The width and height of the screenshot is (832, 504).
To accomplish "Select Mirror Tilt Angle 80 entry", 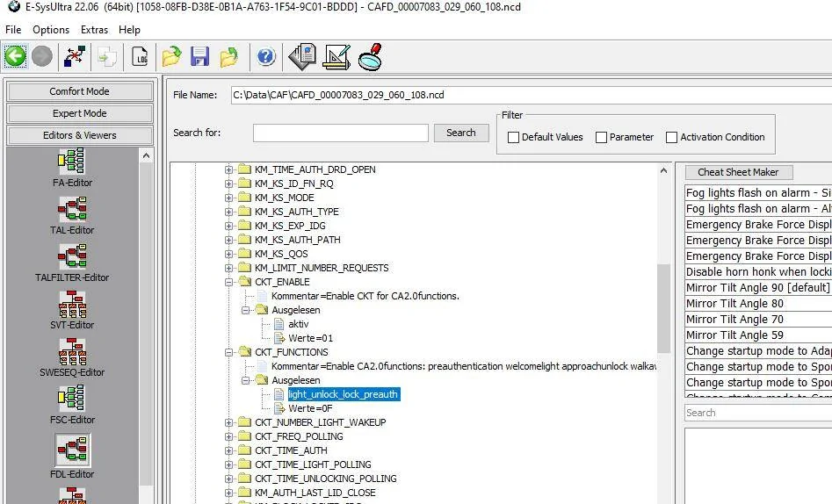I will tap(758, 304).
